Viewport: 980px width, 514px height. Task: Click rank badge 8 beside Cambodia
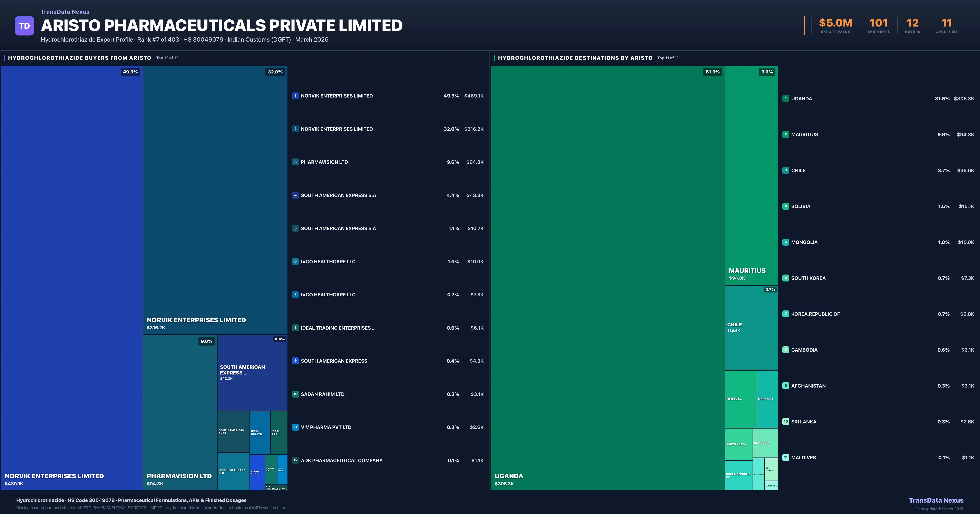(786, 350)
